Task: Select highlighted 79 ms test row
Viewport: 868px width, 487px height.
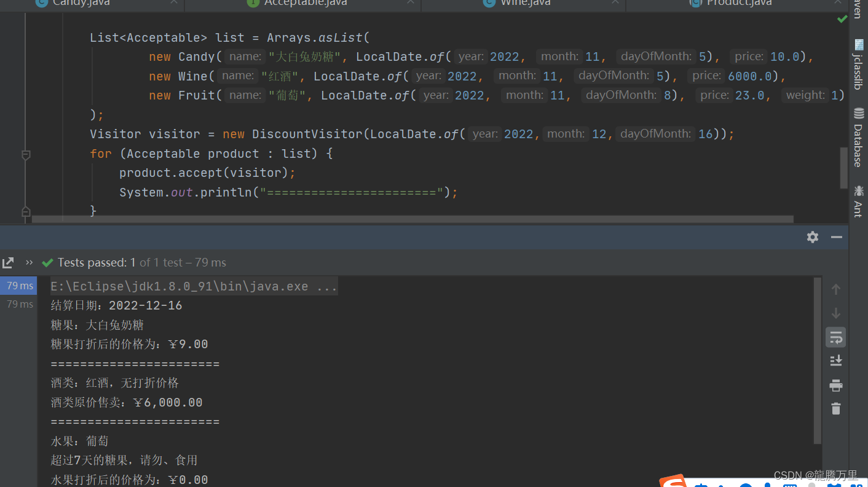Action: click(19, 286)
